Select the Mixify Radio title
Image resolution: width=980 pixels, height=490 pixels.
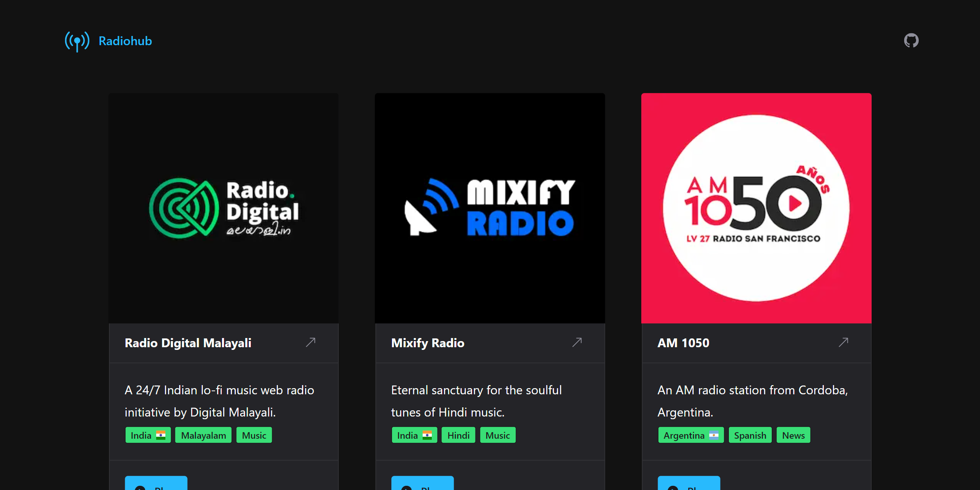point(428,343)
